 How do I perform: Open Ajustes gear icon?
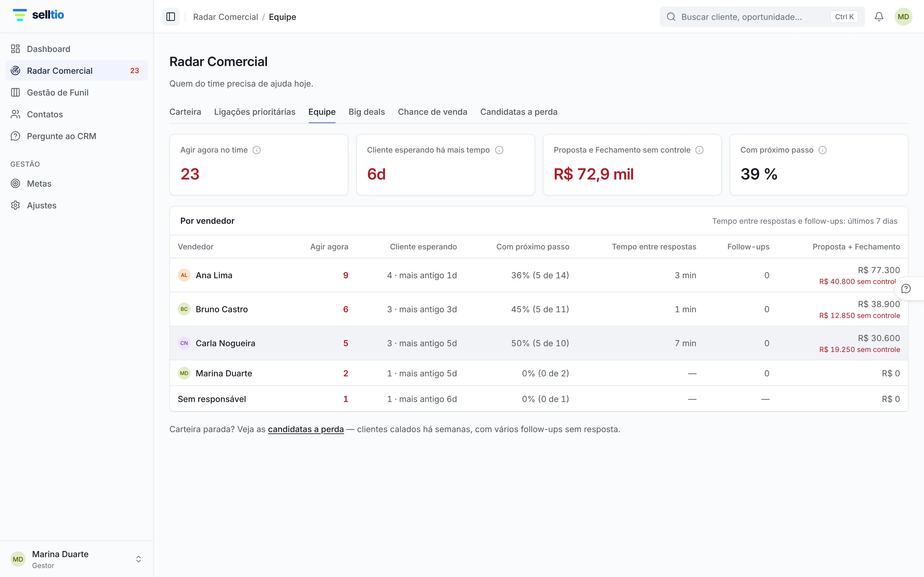[15, 205]
